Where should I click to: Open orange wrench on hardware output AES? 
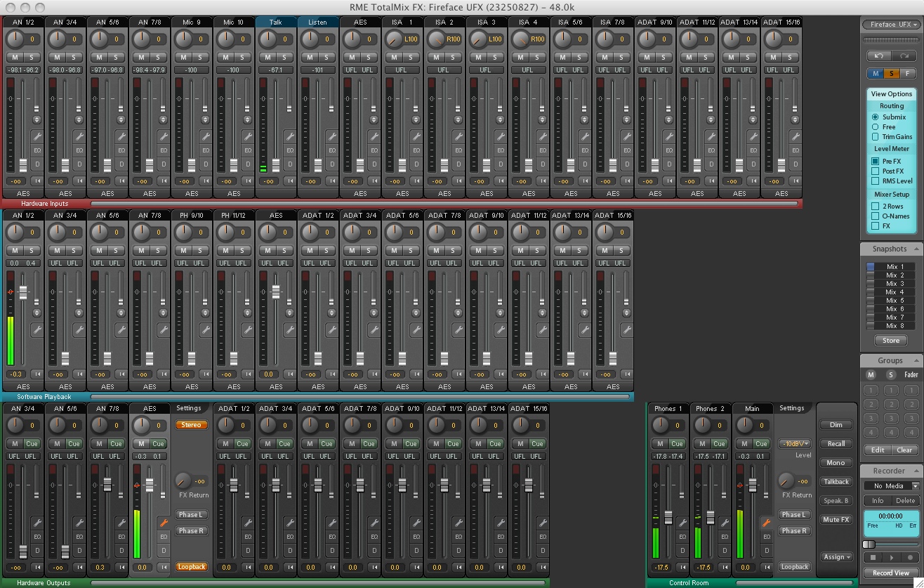[x=163, y=523]
